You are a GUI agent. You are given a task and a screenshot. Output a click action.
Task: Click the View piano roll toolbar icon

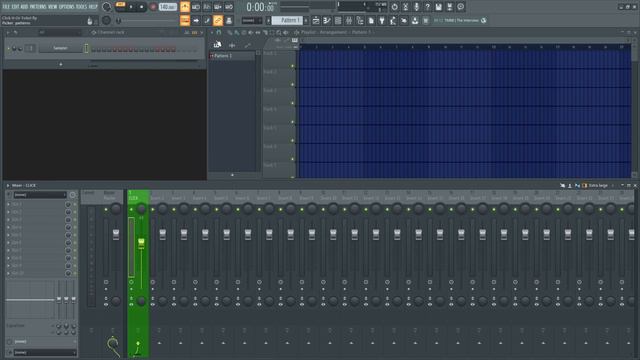pyautogui.click(x=327, y=20)
